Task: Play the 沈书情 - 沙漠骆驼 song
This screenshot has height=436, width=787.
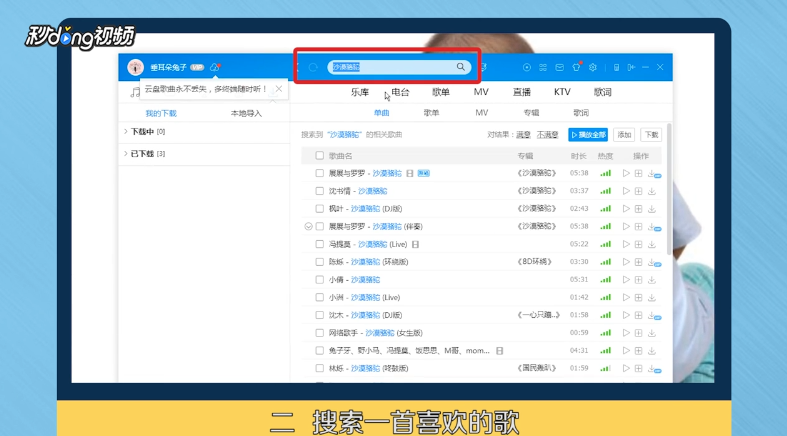Action: click(626, 191)
